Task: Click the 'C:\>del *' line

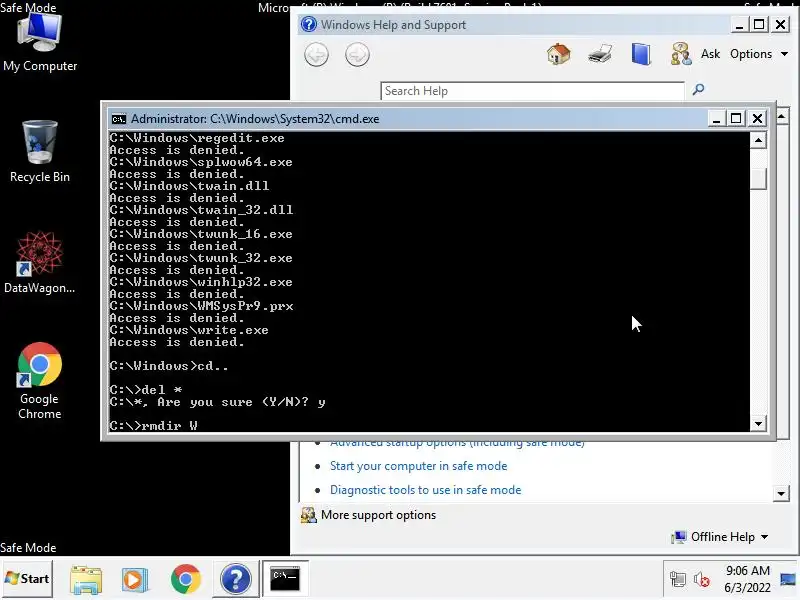Action: pyautogui.click(x=146, y=390)
